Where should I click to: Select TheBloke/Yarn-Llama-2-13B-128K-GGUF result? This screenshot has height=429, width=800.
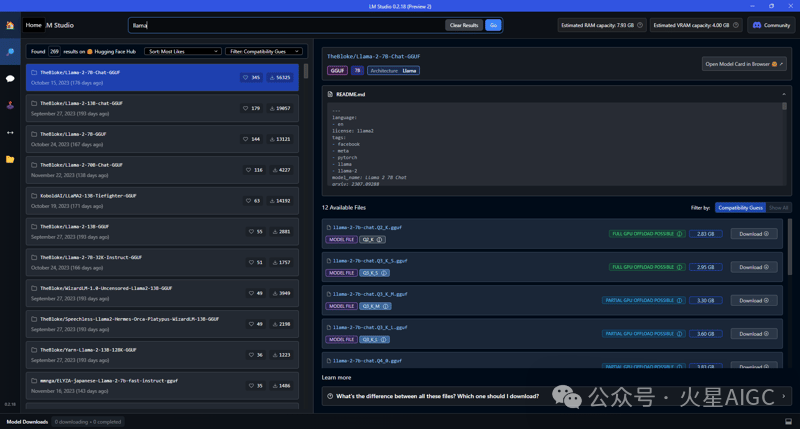(162, 355)
